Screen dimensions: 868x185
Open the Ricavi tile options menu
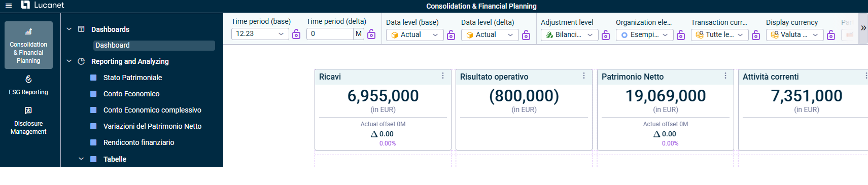click(443, 76)
